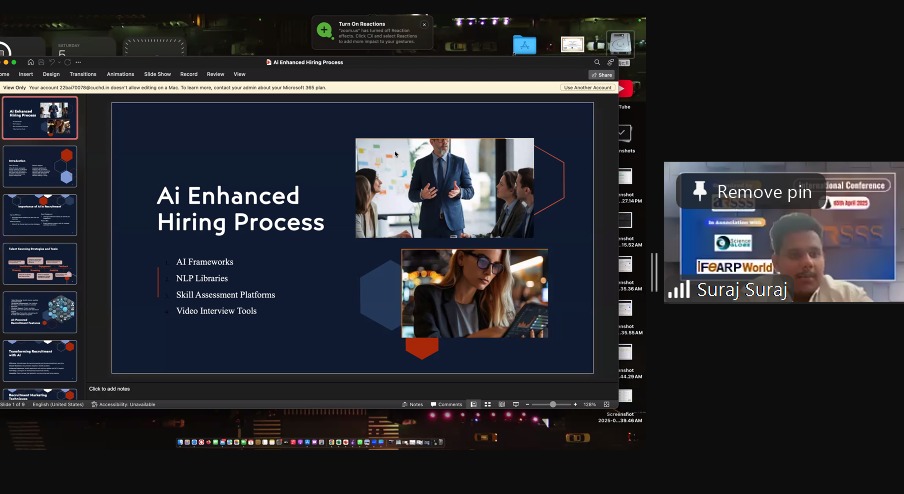Click the green Turn On Reactions icon

pyautogui.click(x=325, y=31)
